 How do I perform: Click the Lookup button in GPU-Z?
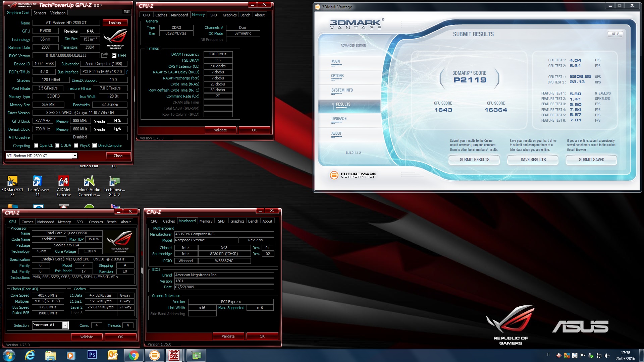(x=115, y=23)
